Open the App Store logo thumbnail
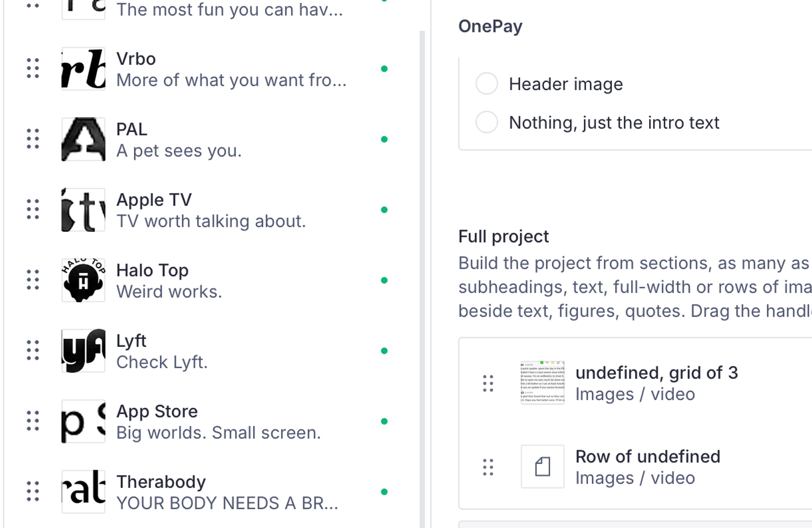The width and height of the screenshot is (812, 528). point(83,421)
